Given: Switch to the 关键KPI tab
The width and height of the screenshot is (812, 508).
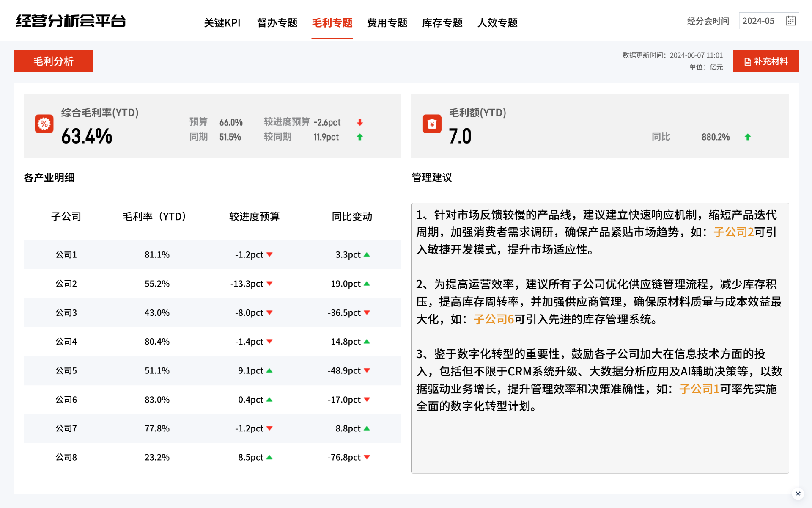Looking at the screenshot, I should click(x=222, y=22).
